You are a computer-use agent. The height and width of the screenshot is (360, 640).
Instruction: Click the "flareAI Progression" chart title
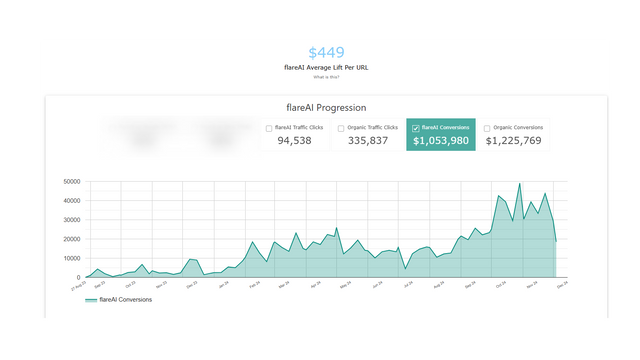[326, 108]
